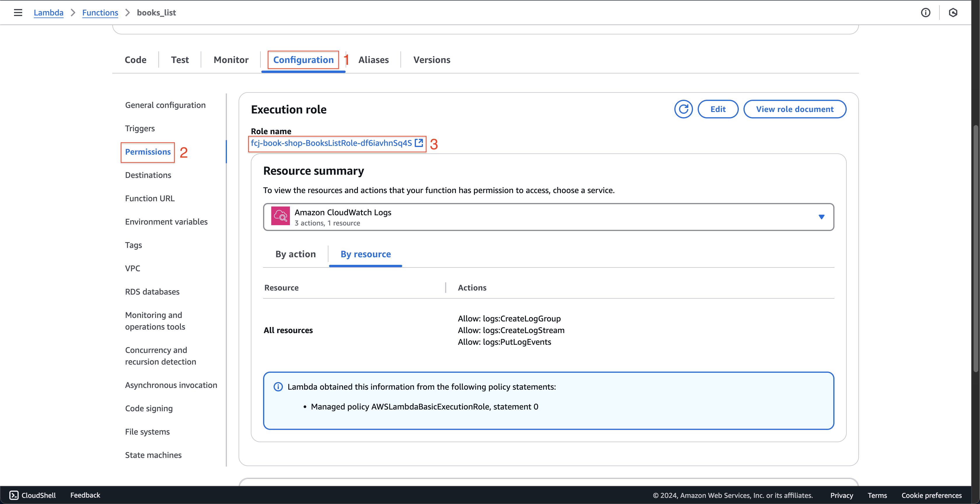The width and height of the screenshot is (980, 504).
Task: Switch to the Code tab
Action: (135, 60)
